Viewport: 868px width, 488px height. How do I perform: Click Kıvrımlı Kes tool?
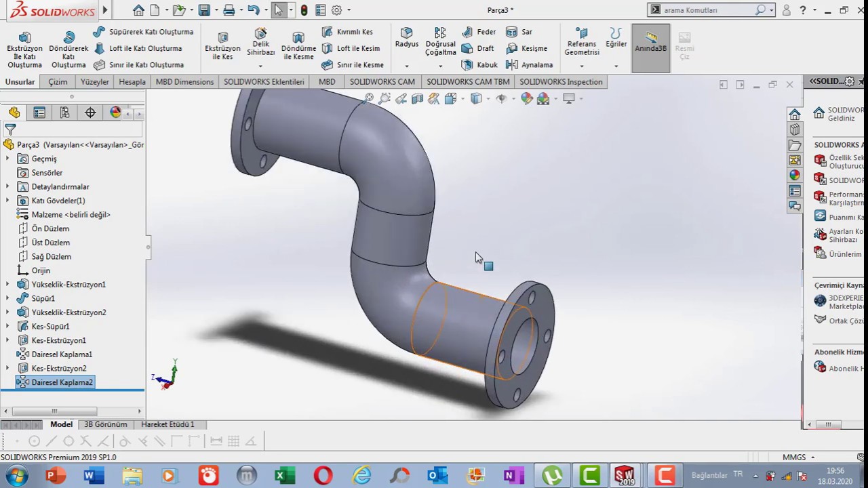click(347, 32)
